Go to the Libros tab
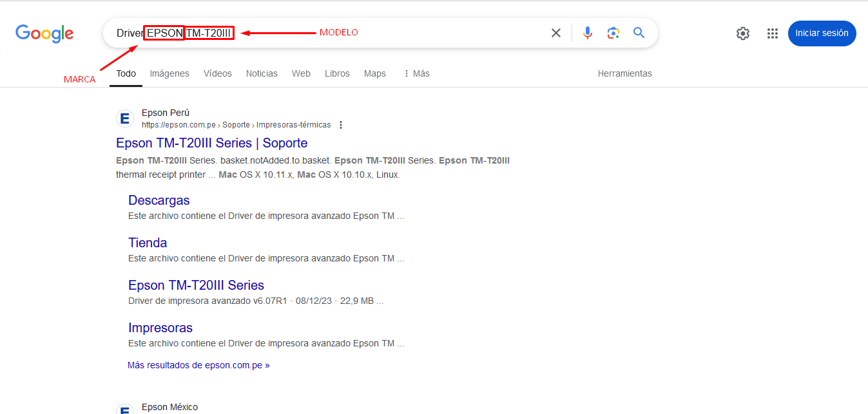Screen dimensions: 868x414 coord(337,73)
